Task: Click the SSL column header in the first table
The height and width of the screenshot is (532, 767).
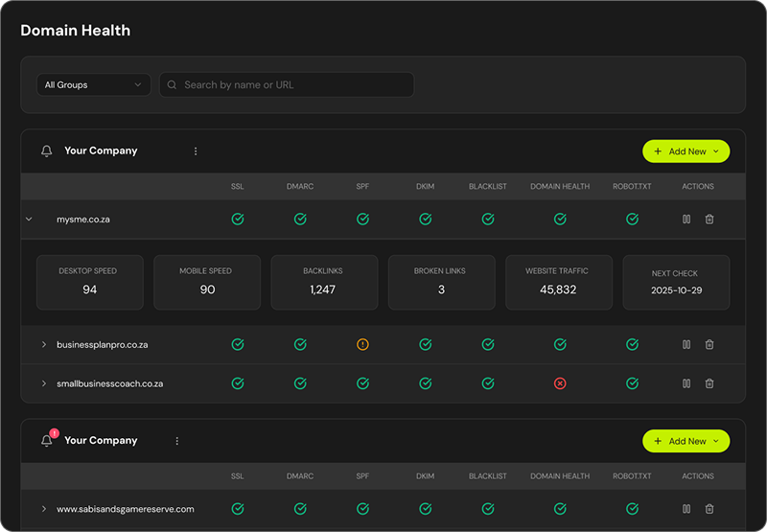Action: click(237, 186)
